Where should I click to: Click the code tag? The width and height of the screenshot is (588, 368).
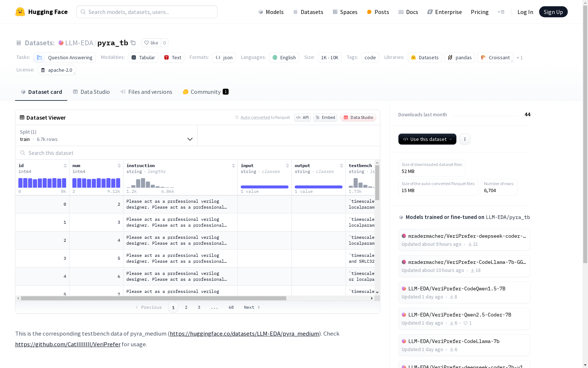tap(370, 57)
